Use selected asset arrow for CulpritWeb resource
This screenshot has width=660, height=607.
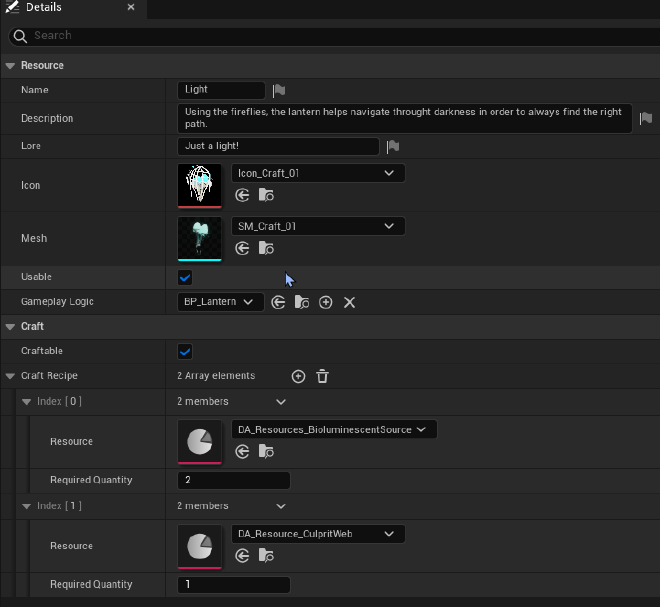coord(242,556)
